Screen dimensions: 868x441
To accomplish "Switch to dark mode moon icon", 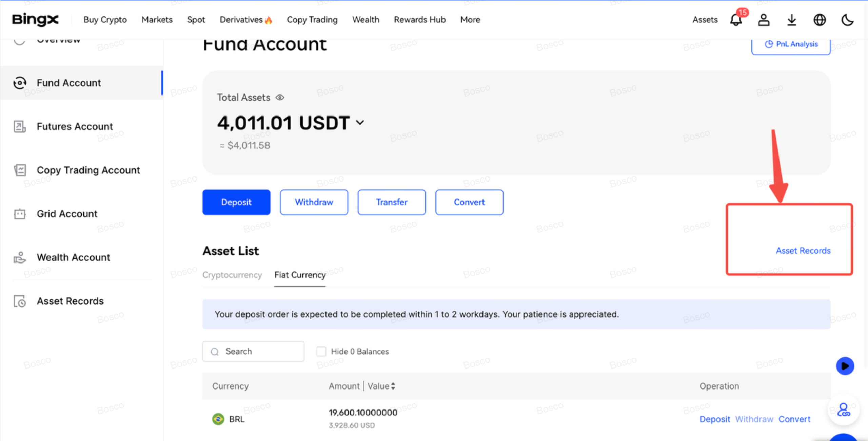I will [847, 20].
